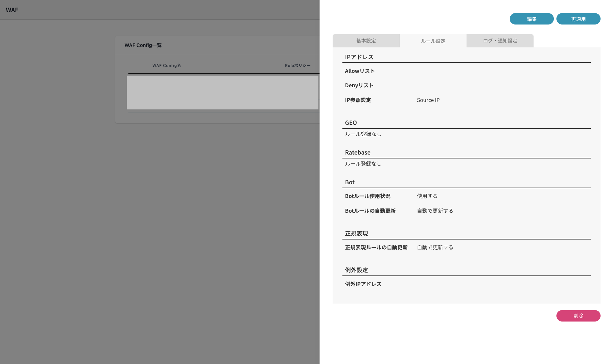Screen dimensions: 611x364
Task: Click the 再適用 button
Action: coord(578,19)
